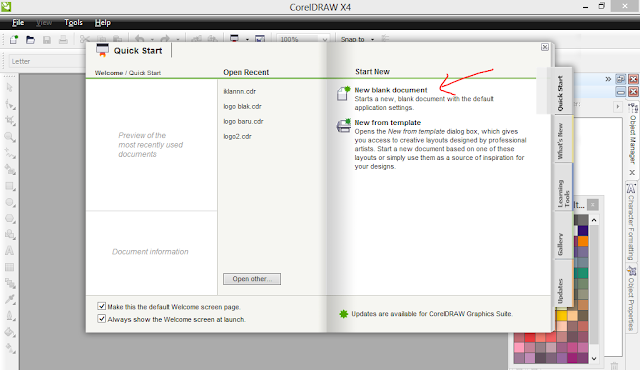The image size is (640, 370).
Task: Select the Basic shapes tool
Action: pyautogui.click(x=10, y=235)
